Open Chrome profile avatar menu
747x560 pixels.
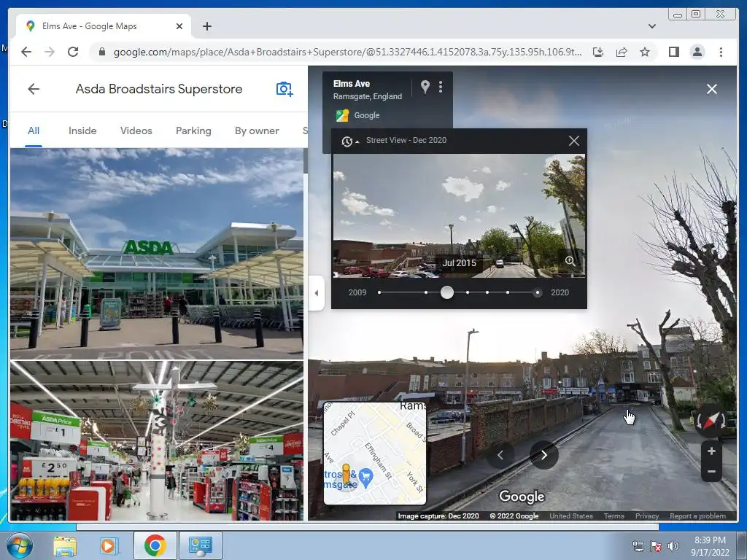coord(697,52)
